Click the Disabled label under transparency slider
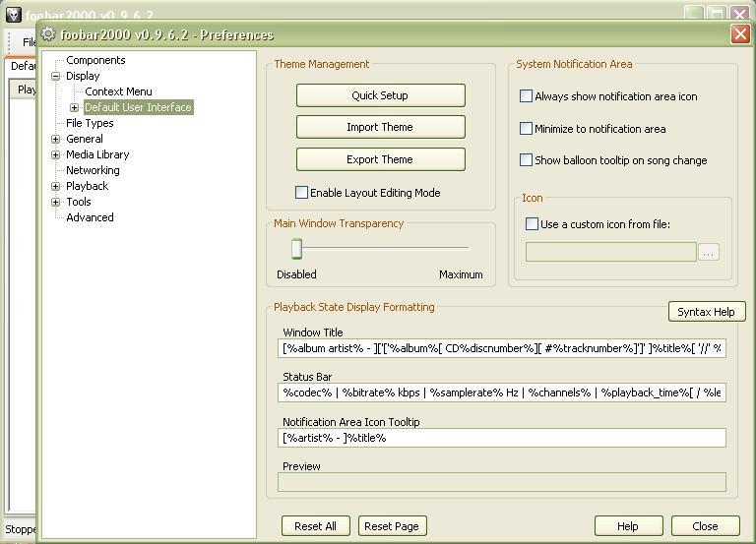 click(296, 274)
